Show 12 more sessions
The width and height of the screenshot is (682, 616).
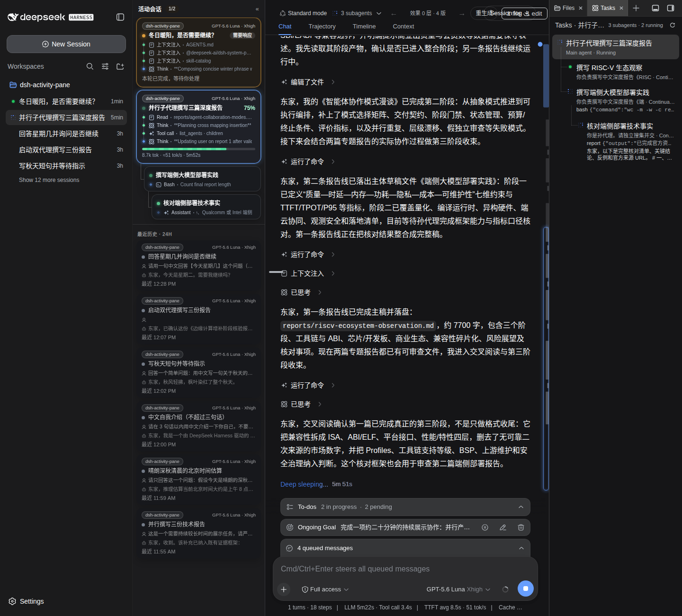click(x=49, y=180)
